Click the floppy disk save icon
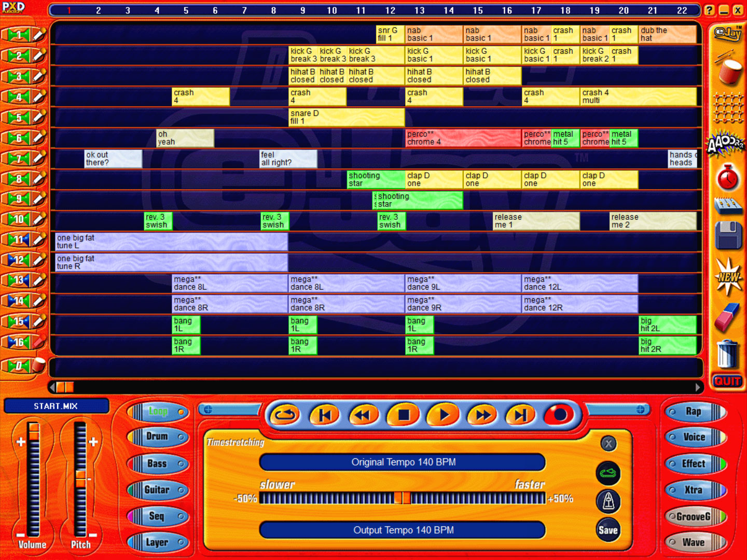The image size is (747, 560). 728,236
